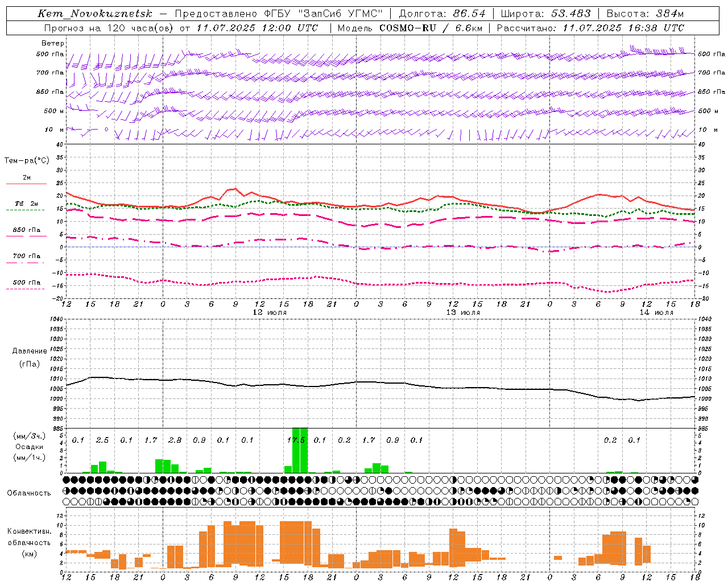Click the Td 2м dew point legend label
The width and height of the screenshot is (728, 582).
click(x=26, y=203)
